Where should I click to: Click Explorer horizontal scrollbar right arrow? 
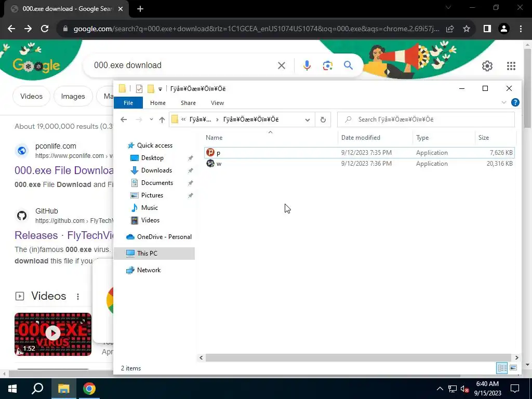pyautogui.click(x=516, y=357)
